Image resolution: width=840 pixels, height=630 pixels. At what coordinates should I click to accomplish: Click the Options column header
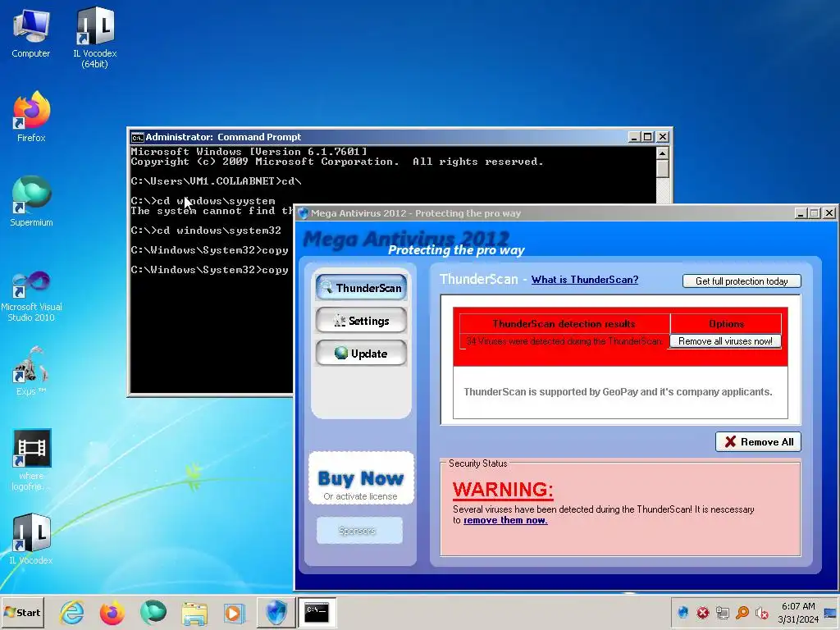coord(727,323)
